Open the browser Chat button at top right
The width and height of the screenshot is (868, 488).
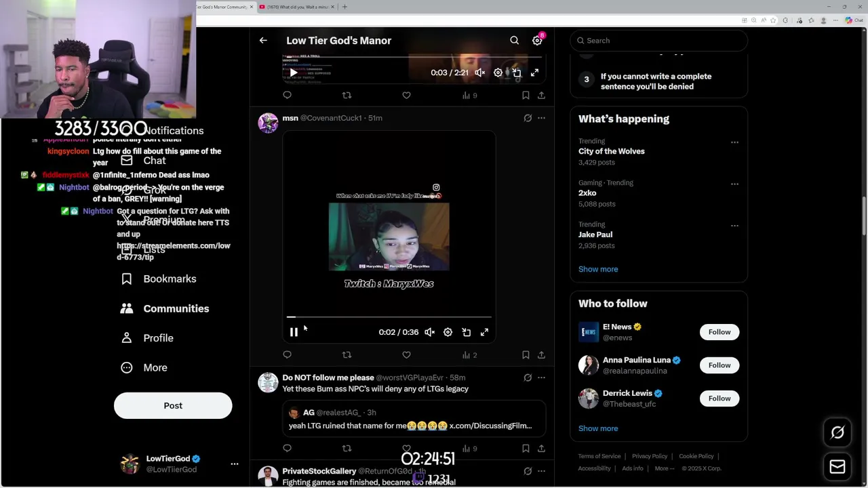pos(854,20)
